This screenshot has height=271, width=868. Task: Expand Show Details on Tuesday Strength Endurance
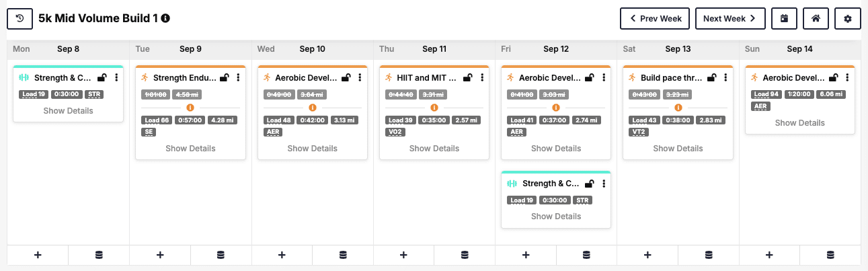pyautogui.click(x=190, y=148)
